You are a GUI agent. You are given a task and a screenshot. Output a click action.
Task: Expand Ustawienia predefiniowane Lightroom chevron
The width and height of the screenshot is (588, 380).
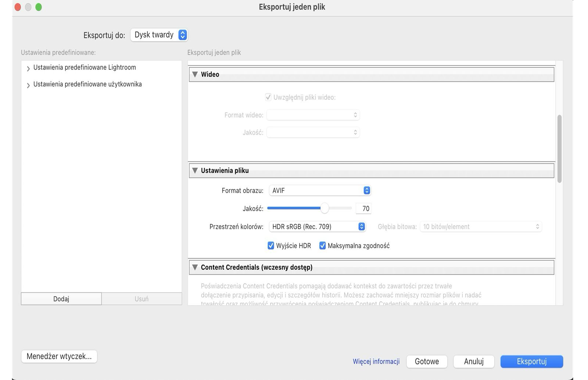(28, 69)
